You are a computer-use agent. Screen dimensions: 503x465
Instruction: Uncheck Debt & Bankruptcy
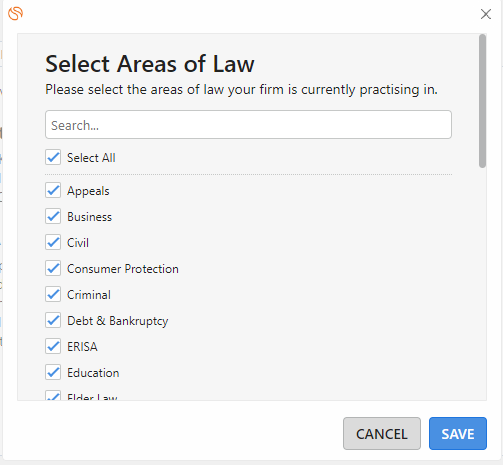53,320
